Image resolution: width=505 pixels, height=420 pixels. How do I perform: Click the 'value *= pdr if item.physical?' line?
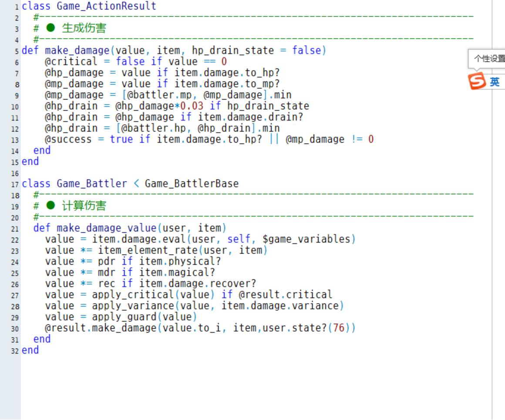coord(133,261)
